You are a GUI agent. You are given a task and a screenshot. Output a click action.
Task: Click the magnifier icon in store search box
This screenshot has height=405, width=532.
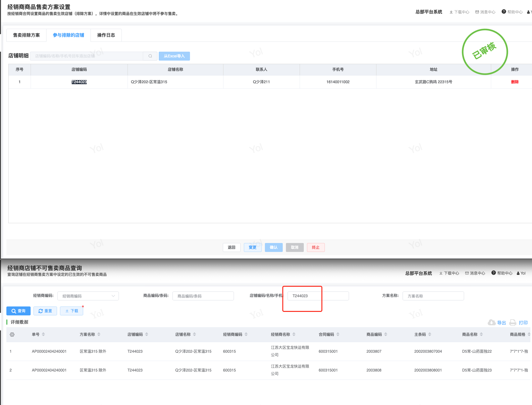(150, 56)
